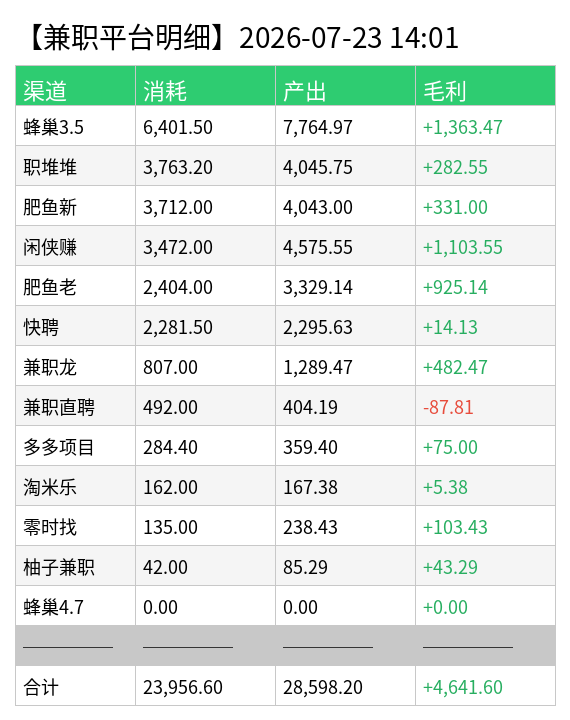Click the 零时找 channel cell
Image resolution: width=570 pixels, height=720 pixels.
[x=75, y=526]
